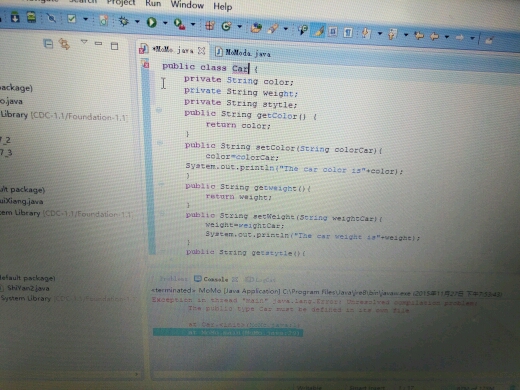Select the Console view tab
The height and width of the screenshot is (390, 520).
coord(212,279)
